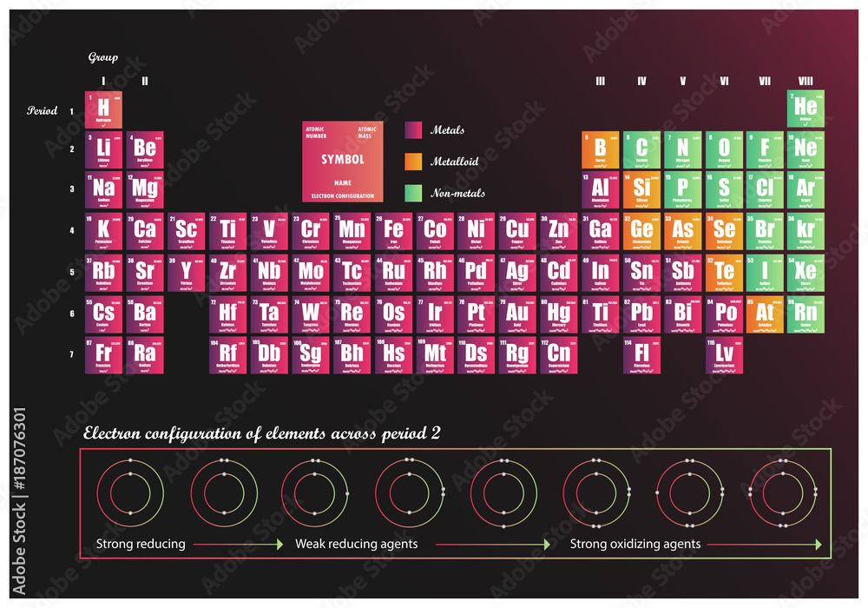Select the Helium (He) element tile
Screen dimensions: 868x608
pyautogui.click(x=806, y=109)
